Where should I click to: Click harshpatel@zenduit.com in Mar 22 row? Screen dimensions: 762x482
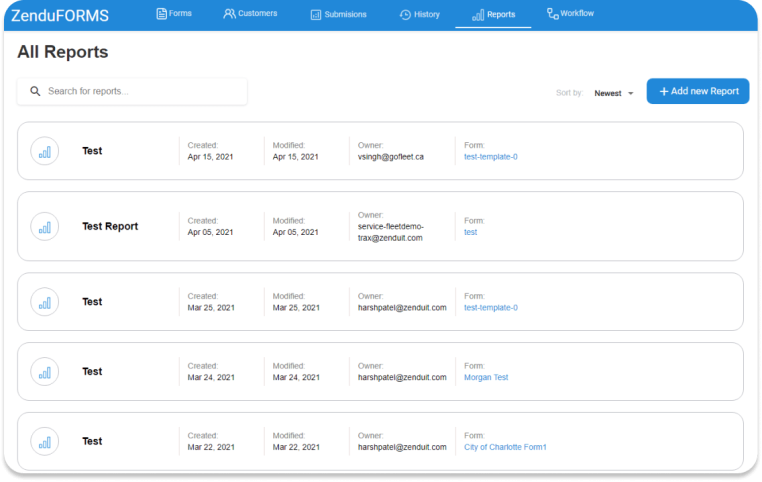coord(402,447)
